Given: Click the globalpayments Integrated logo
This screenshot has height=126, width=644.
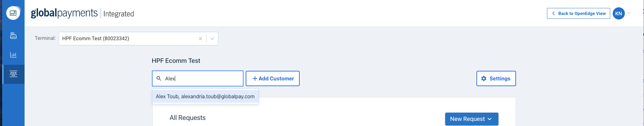Looking at the screenshot, I should point(82,13).
